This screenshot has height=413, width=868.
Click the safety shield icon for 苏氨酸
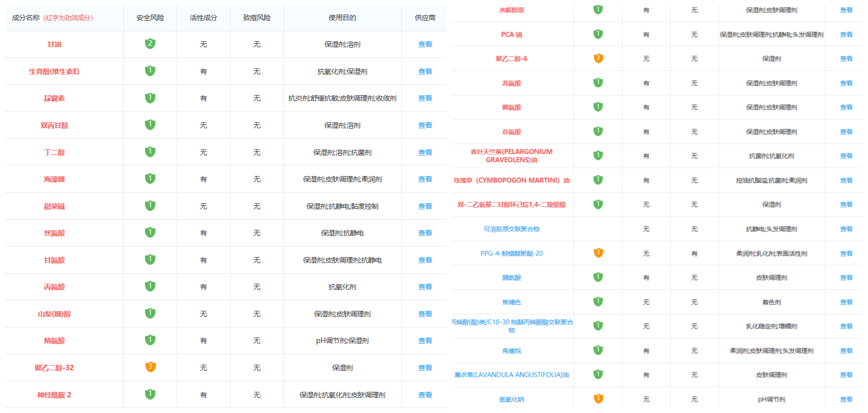click(598, 82)
